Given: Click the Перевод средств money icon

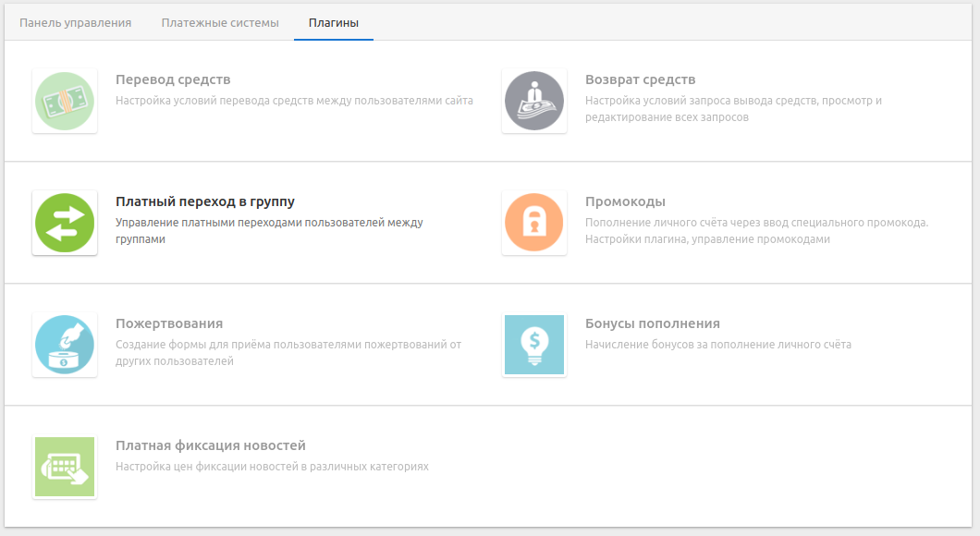Looking at the screenshot, I should coord(65,101).
